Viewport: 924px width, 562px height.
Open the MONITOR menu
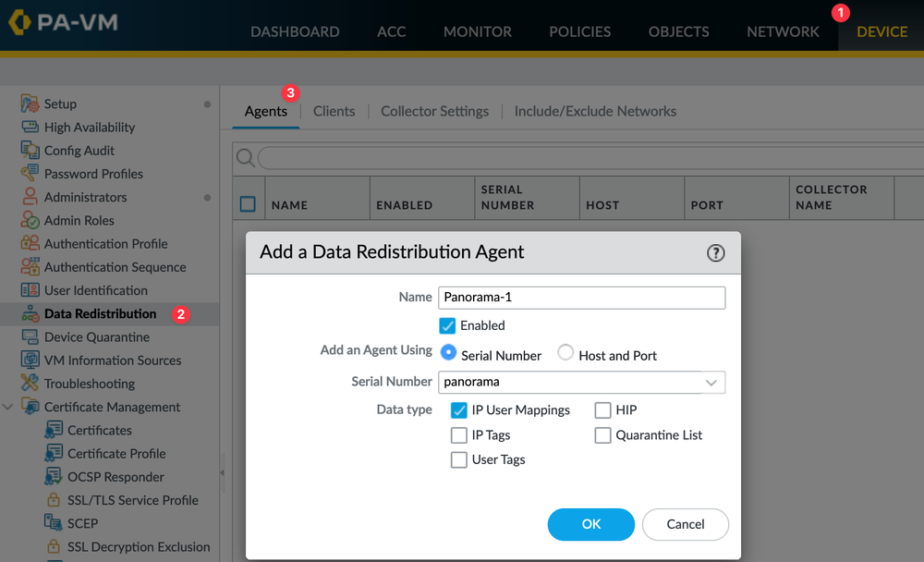(x=477, y=31)
